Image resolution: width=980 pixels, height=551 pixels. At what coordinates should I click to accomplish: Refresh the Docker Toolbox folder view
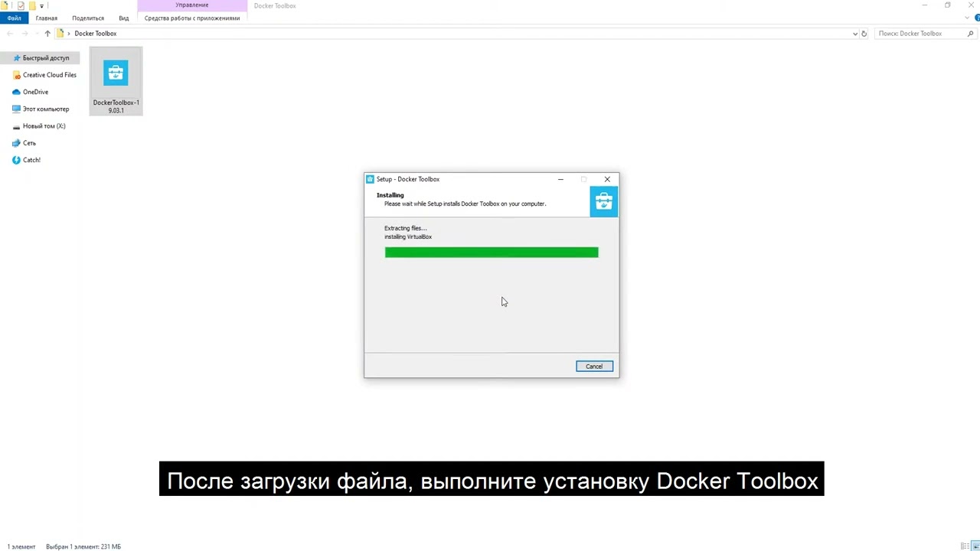tap(864, 34)
